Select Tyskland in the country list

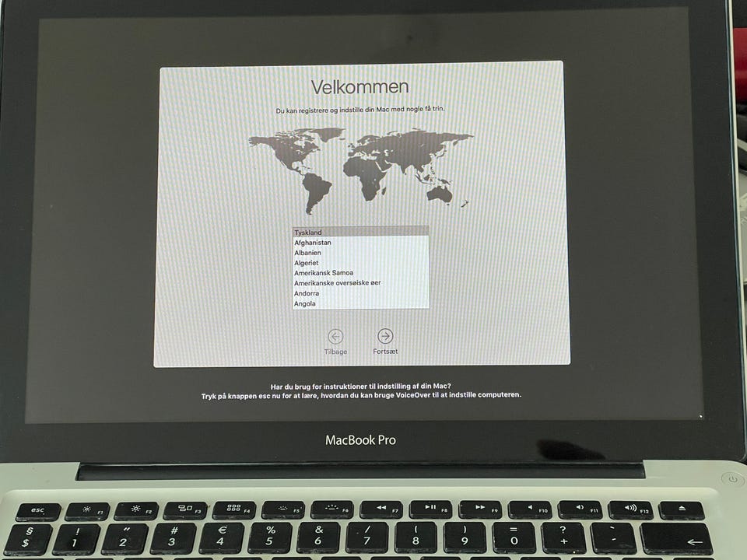tap(360, 232)
